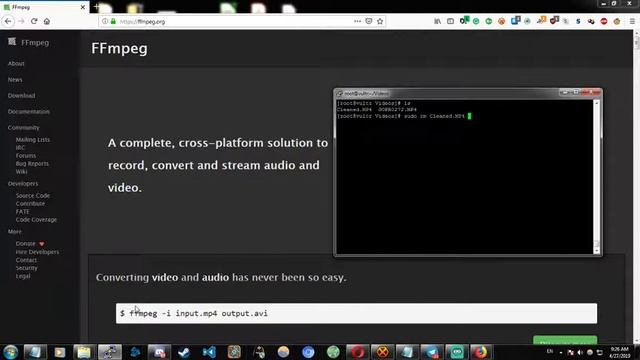This screenshot has height=360, width=640.
Task: Open a new browser tab with plus
Action: pos(97,7)
